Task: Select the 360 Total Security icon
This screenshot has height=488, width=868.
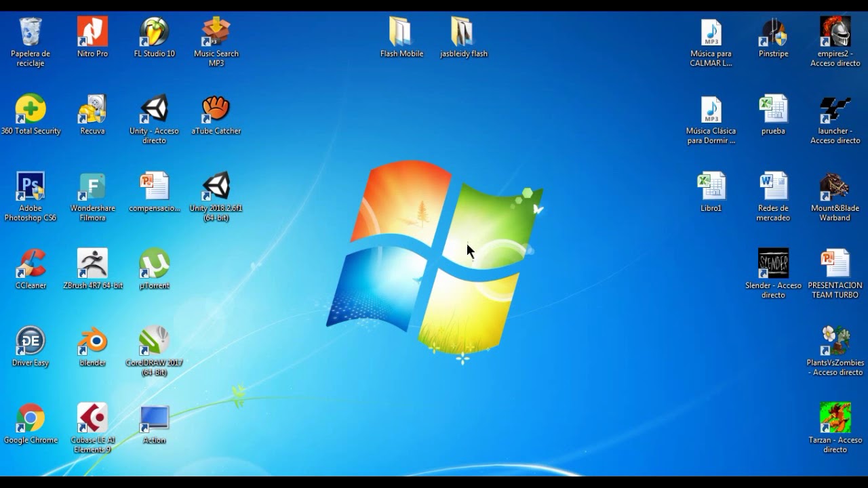Action: pos(31,109)
